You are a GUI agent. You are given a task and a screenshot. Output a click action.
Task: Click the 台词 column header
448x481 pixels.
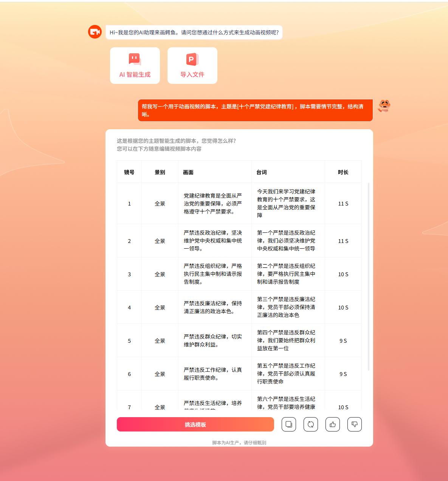[x=262, y=172]
